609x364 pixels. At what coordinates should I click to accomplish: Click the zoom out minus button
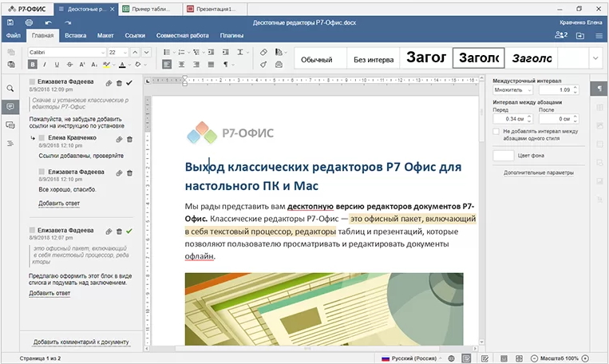[x=534, y=358]
